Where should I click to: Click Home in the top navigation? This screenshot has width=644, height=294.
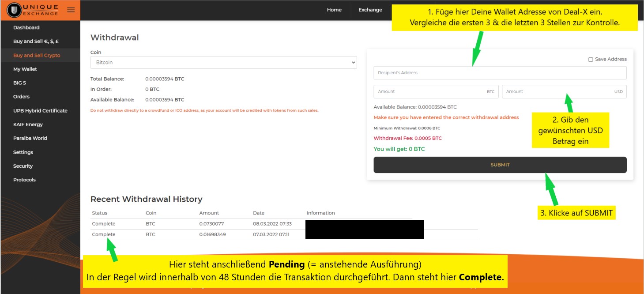[x=334, y=10]
